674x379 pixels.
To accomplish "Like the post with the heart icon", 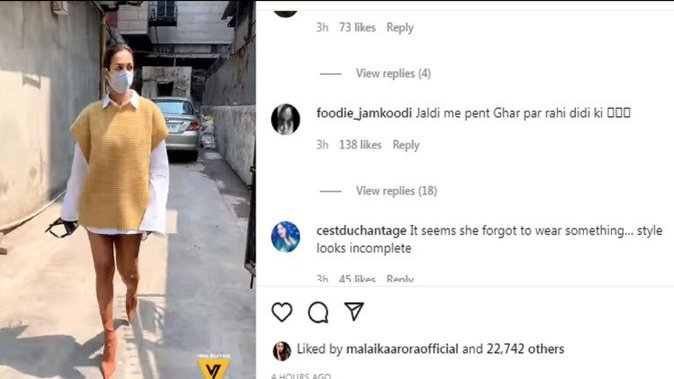I will 282,312.
